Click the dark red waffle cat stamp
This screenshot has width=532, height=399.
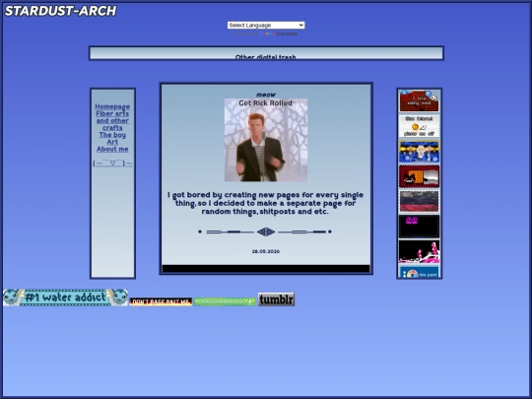419,176
